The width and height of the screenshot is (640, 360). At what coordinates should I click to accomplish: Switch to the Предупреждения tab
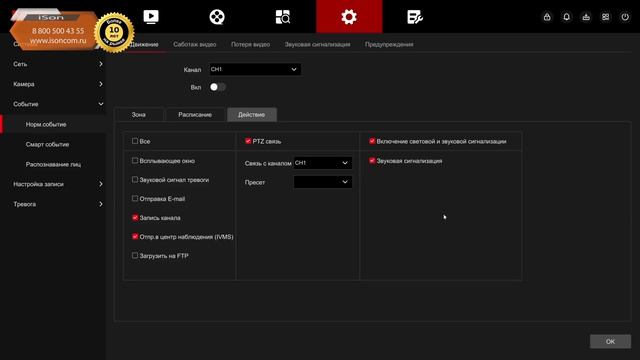pyautogui.click(x=389, y=44)
